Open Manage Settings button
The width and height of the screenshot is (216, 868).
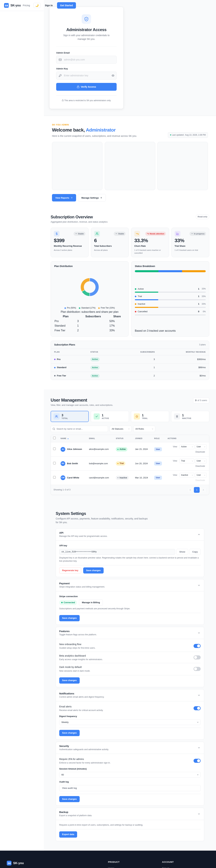pyautogui.click(x=92, y=198)
